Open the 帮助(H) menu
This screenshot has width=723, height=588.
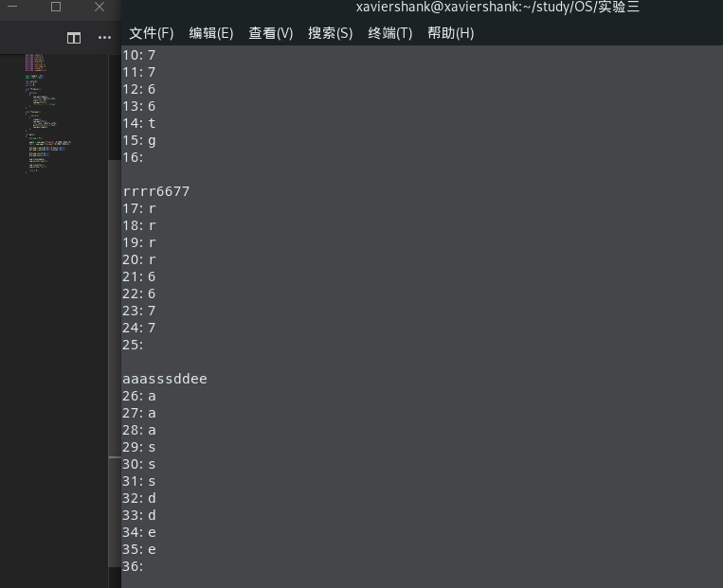click(x=450, y=33)
